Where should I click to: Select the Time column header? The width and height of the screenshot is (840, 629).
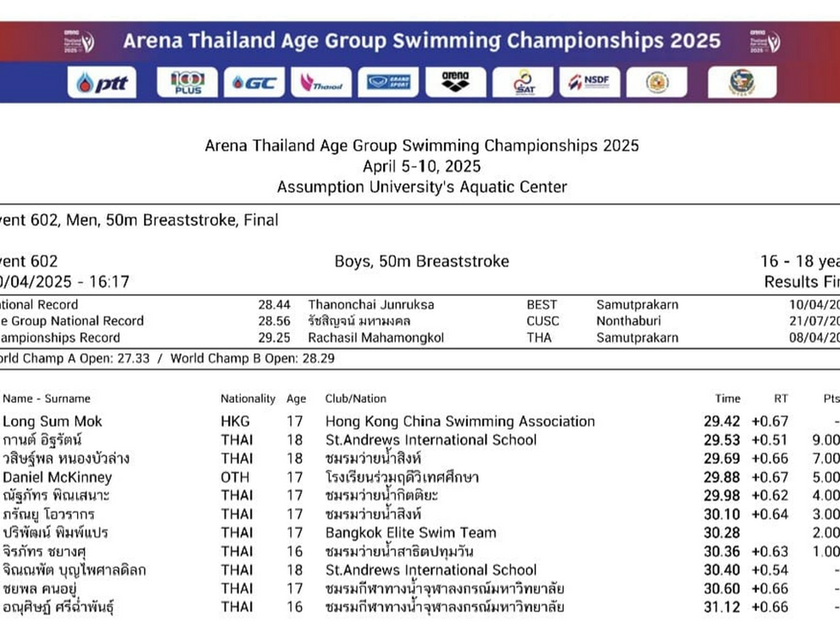coord(728,398)
